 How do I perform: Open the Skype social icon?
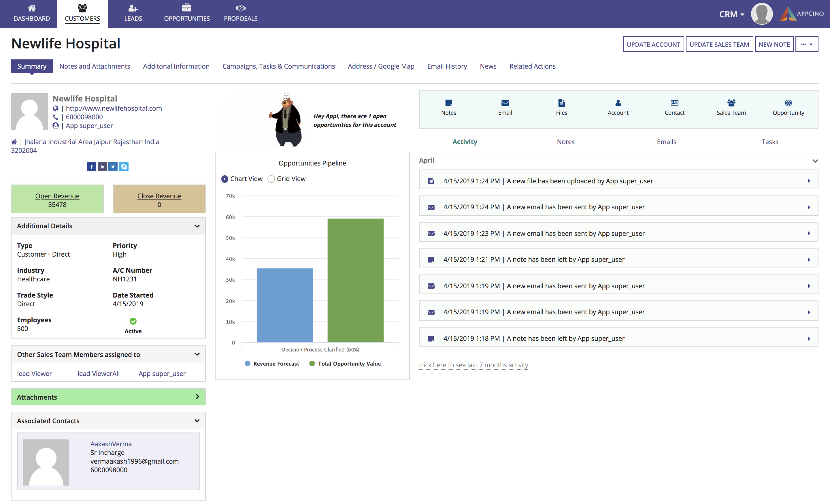(x=124, y=167)
